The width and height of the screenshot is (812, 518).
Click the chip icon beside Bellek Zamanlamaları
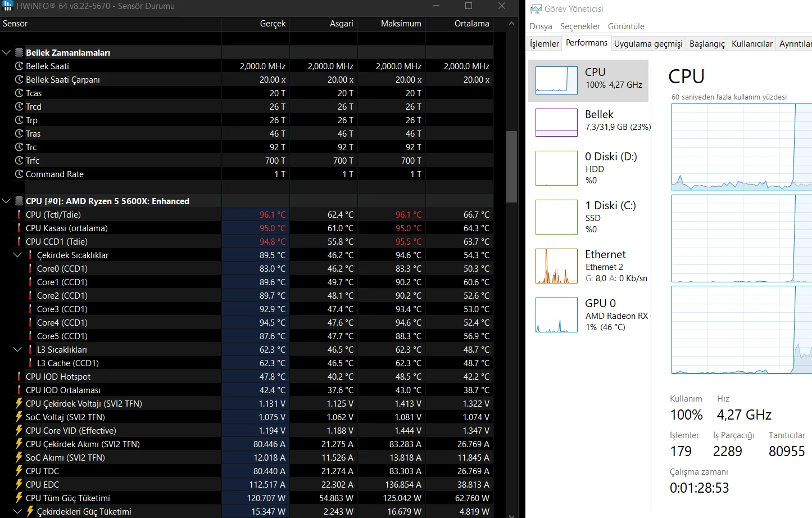[x=19, y=53]
